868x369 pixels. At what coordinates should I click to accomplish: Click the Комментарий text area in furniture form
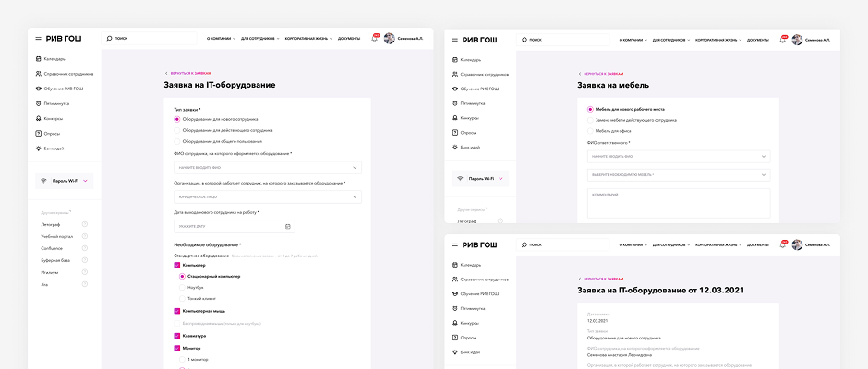(678, 204)
